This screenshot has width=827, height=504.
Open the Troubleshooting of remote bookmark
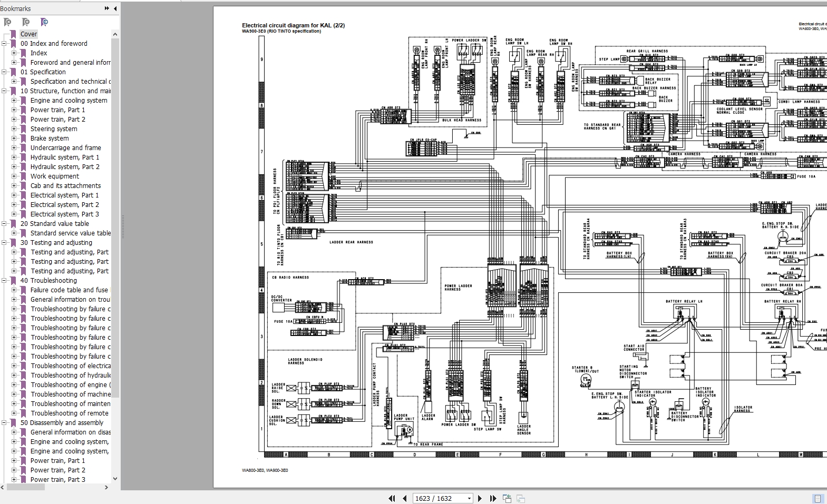coord(70,413)
